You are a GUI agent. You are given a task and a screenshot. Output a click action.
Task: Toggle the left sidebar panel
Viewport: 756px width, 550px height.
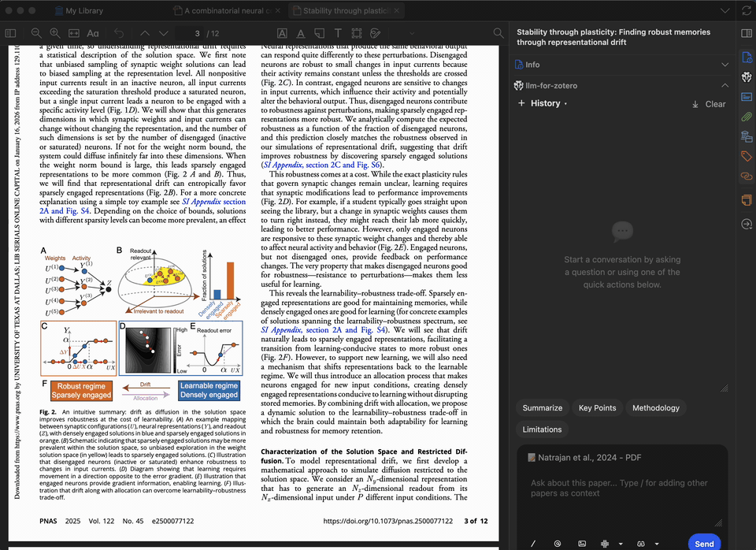coord(10,33)
